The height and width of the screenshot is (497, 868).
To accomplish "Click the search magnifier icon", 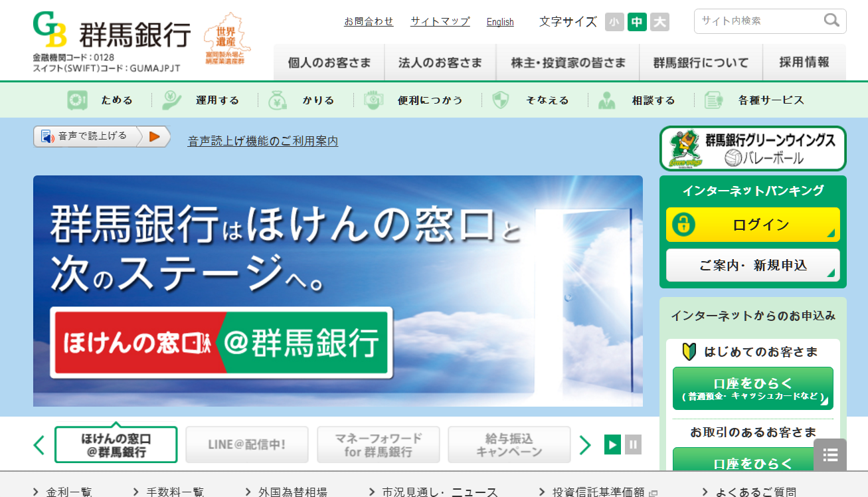I will [831, 21].
